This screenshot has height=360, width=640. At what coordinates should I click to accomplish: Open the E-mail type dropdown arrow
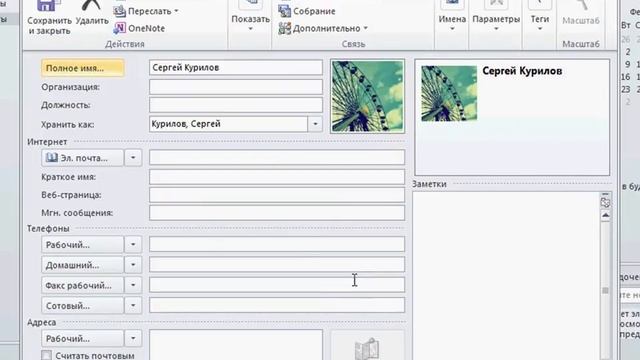point(133,158)
